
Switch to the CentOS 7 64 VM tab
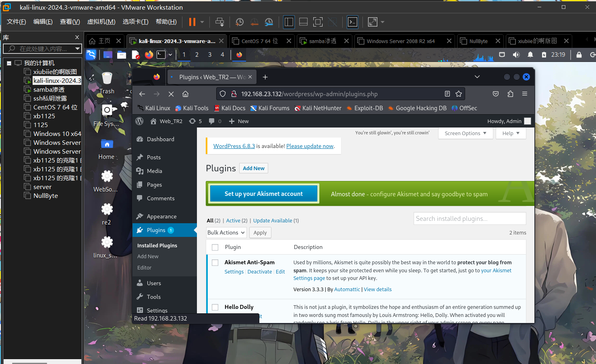pos(259,41)
